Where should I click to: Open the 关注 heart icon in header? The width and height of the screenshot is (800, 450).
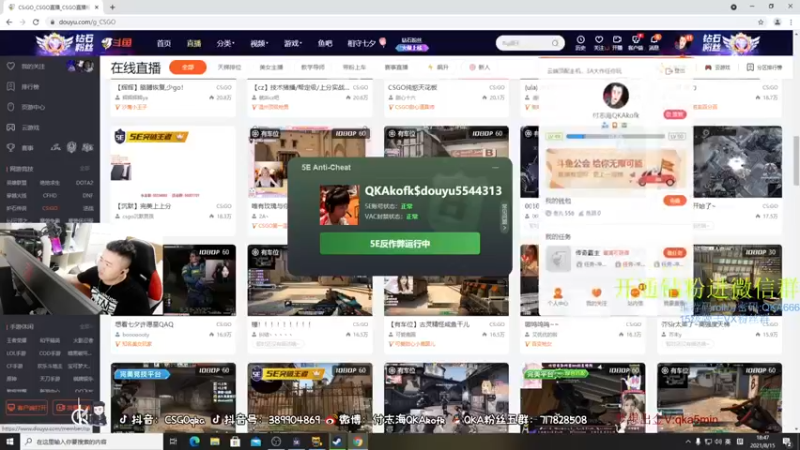[x=598, y=42]
